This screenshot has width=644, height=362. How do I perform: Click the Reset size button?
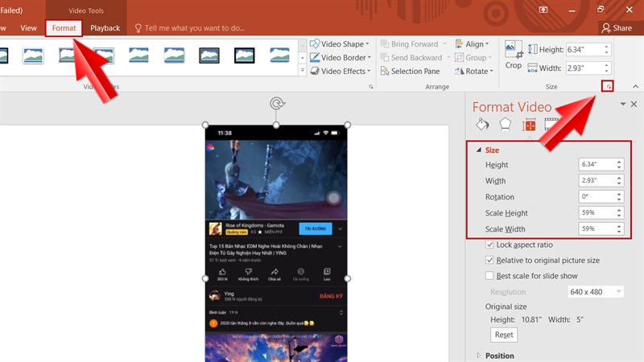[x=504, y=335]
